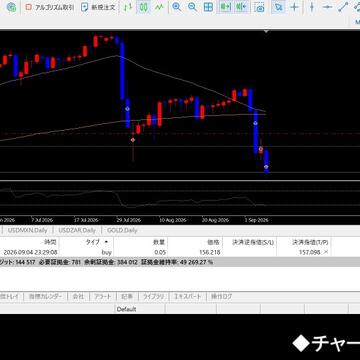Zoom in on the chart
Image resolution: width=360 pixels, height=360 pixels.
[x=176, y=7]
